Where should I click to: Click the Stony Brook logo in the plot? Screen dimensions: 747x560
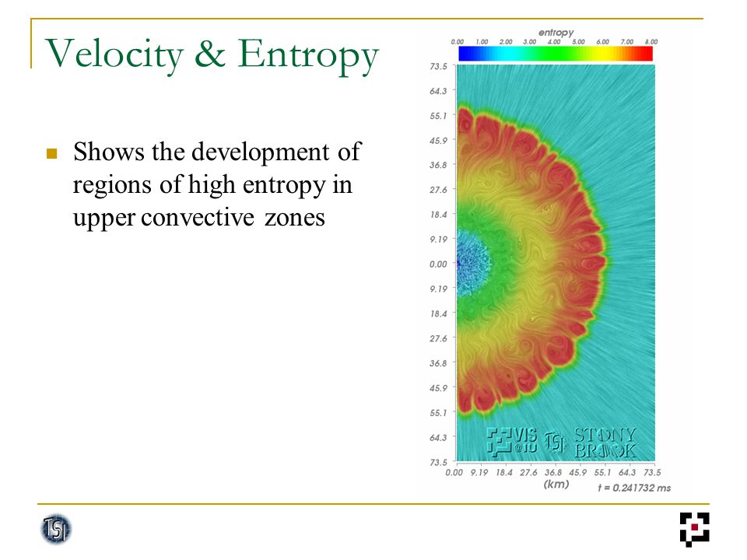click(605, 443)
